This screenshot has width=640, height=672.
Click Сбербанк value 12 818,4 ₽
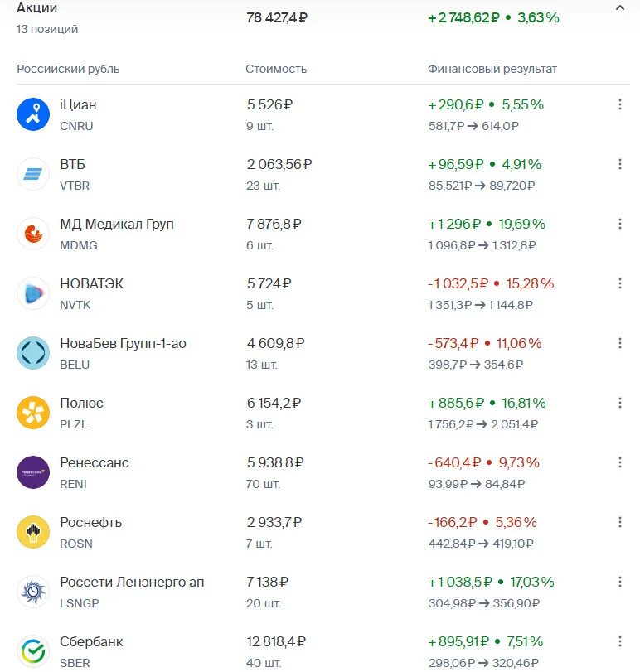click(x=276, y=641)
